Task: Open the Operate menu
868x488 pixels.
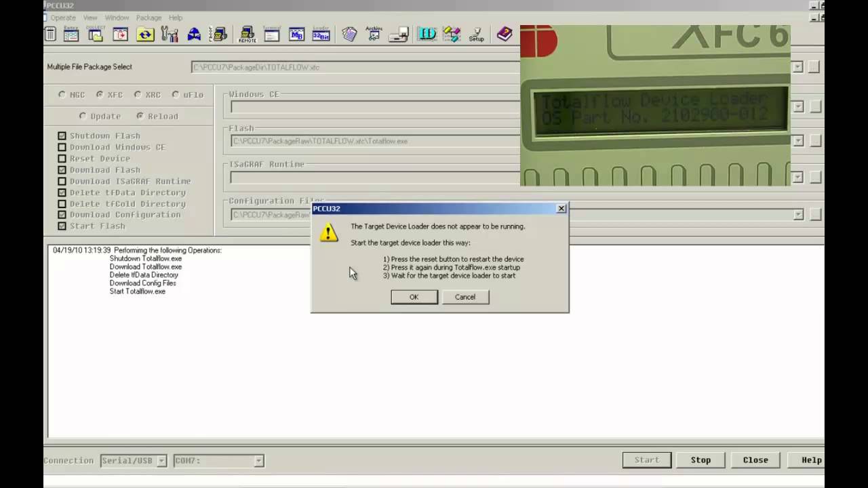Action: coord(63,18)
